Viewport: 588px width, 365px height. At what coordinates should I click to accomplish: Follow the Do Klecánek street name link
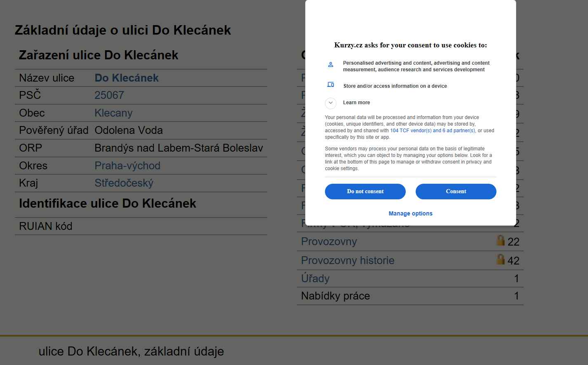[x=127, y=78]
